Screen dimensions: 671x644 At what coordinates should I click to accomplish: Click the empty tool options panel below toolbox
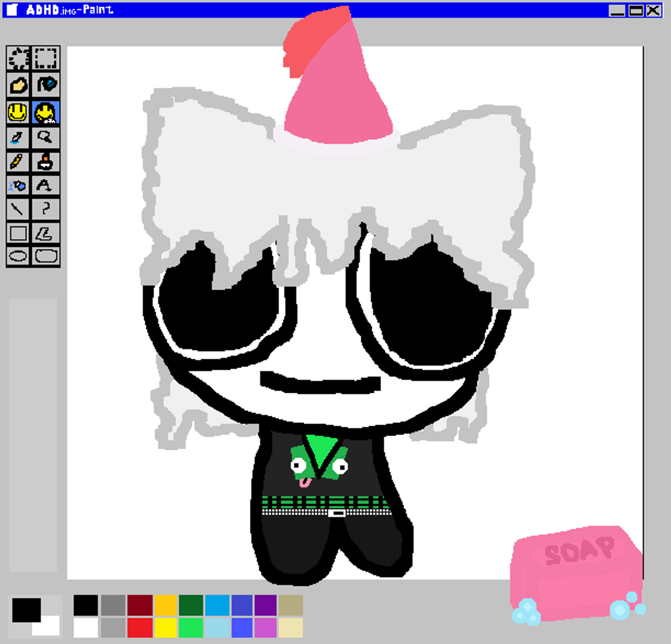(x=33, y=435)
